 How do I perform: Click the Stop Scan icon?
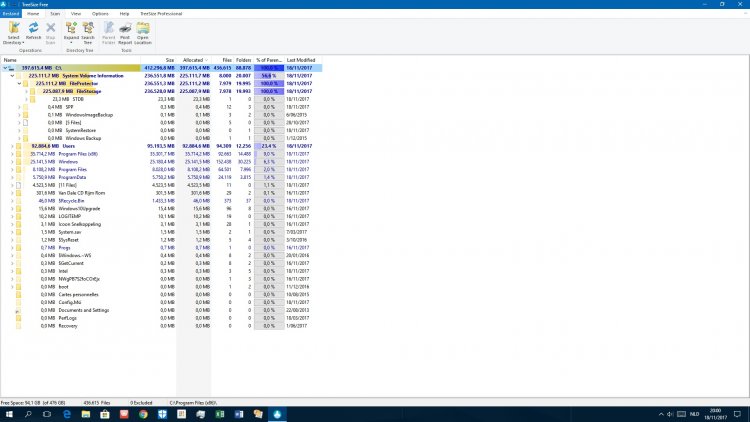pos(50,31)
